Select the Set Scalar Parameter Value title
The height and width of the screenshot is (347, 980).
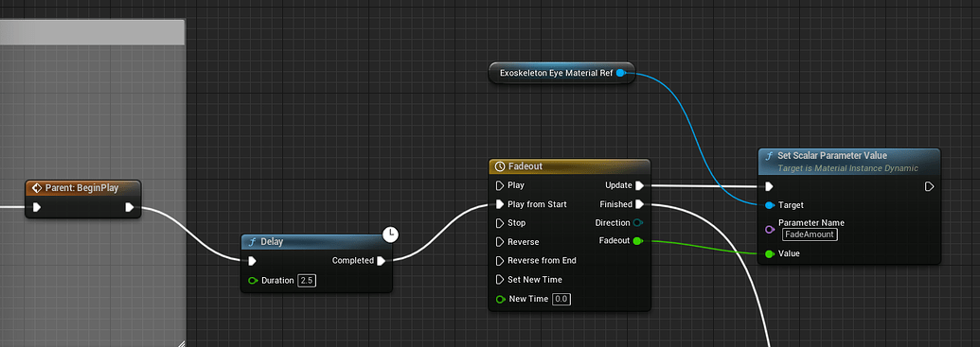pos(832,155)
